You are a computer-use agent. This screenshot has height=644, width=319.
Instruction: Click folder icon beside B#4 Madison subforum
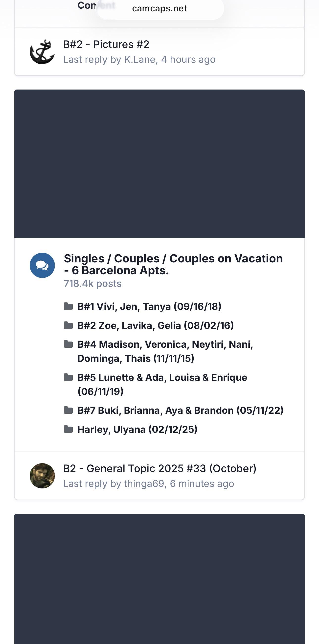click(68, 344)
